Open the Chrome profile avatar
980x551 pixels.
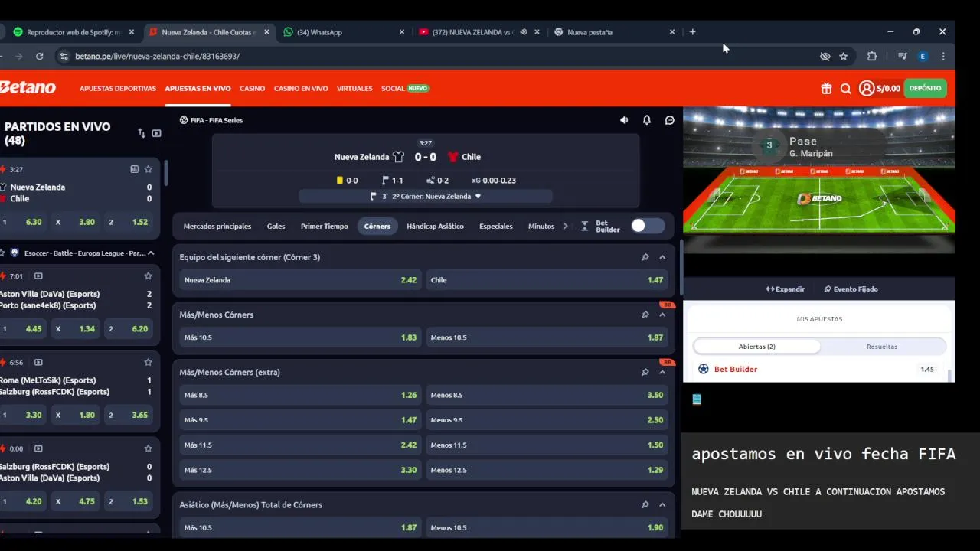(x=923, y=56)
